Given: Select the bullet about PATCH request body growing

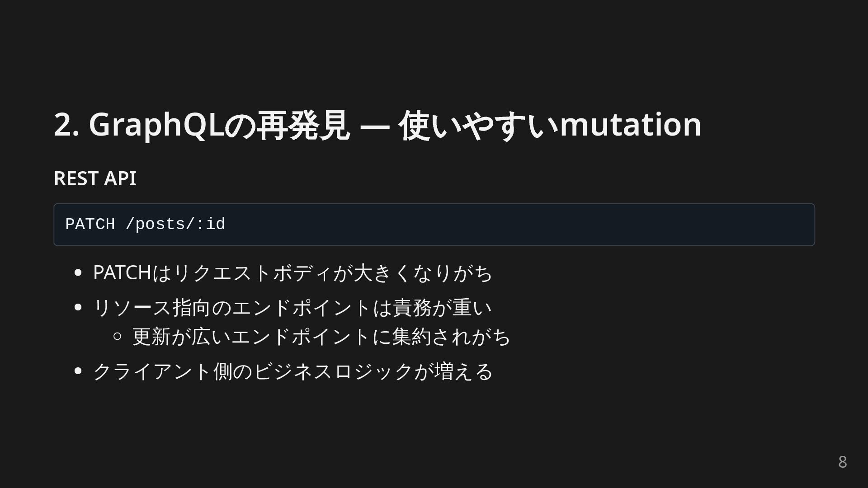Looking at the screenshot, I should pos(292,273).
